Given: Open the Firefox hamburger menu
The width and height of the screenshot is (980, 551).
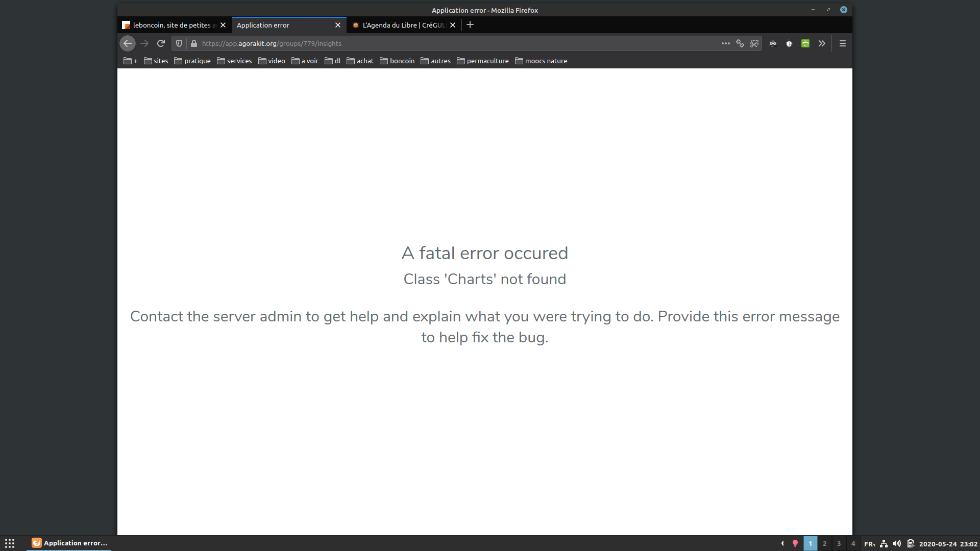Looking at the screenshot, I should 843,43.
